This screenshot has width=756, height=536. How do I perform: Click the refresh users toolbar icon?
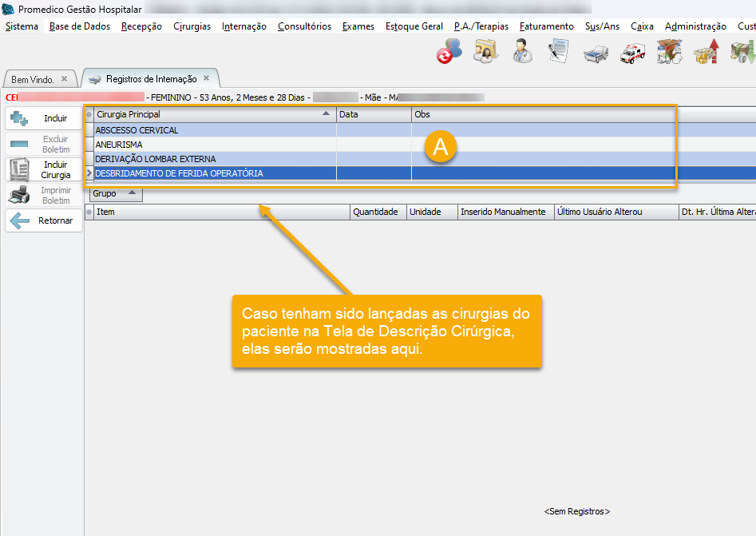tap(449, 52)
